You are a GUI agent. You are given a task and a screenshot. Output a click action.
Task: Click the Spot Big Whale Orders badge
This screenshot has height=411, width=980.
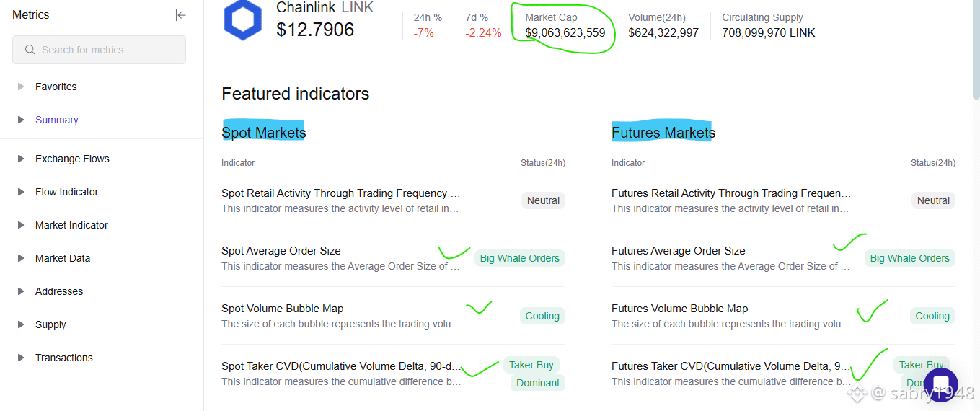click(x=520, y=258)
